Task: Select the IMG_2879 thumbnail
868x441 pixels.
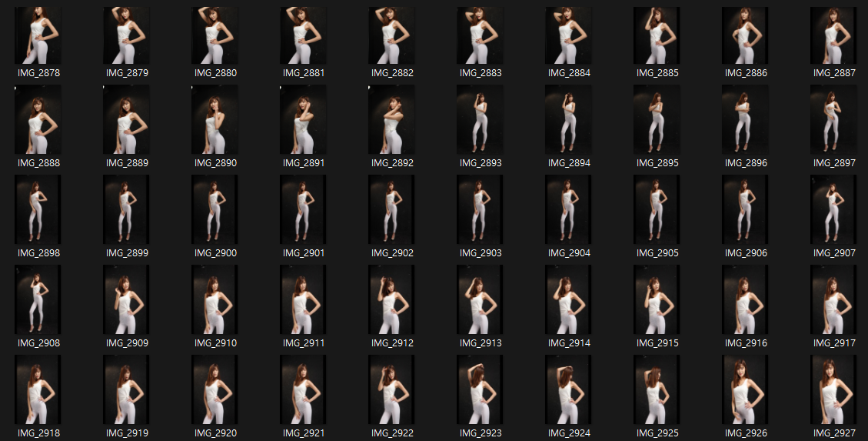Action: 127,35
